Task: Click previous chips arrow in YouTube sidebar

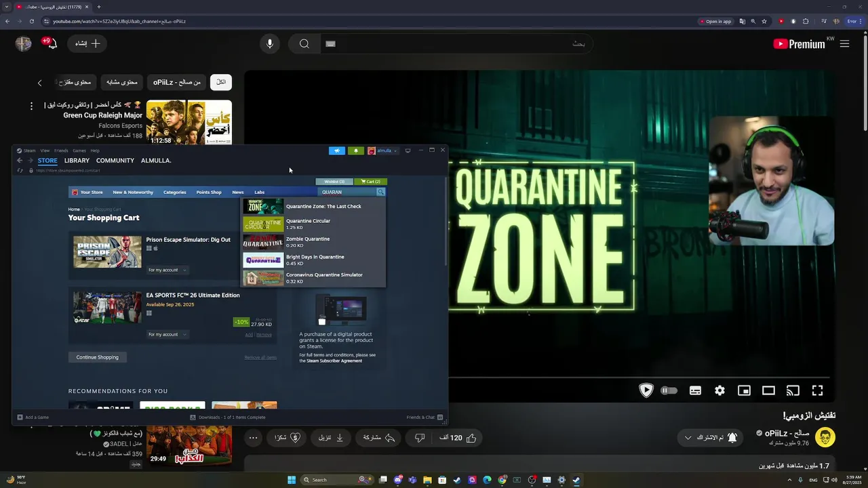Action: (x=39, y=83)
